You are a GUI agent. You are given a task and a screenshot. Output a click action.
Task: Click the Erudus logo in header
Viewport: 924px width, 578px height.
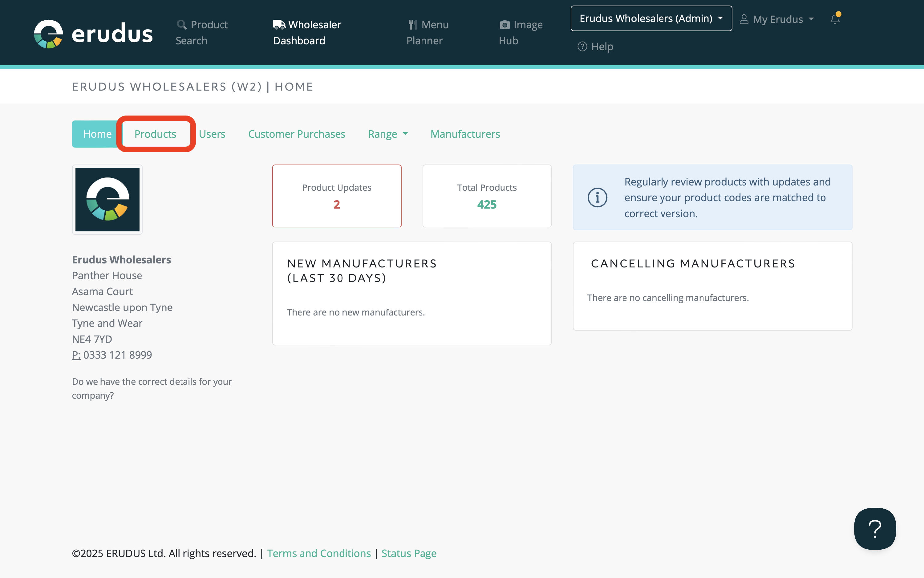(x=93, y=34)
